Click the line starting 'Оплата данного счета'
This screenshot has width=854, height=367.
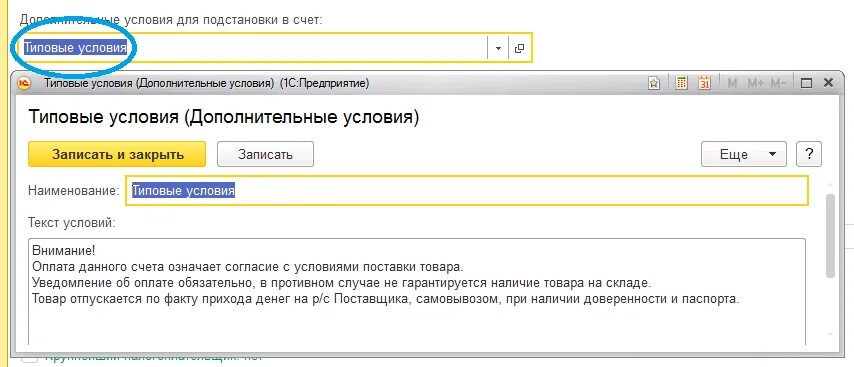(x=248, y=267)
